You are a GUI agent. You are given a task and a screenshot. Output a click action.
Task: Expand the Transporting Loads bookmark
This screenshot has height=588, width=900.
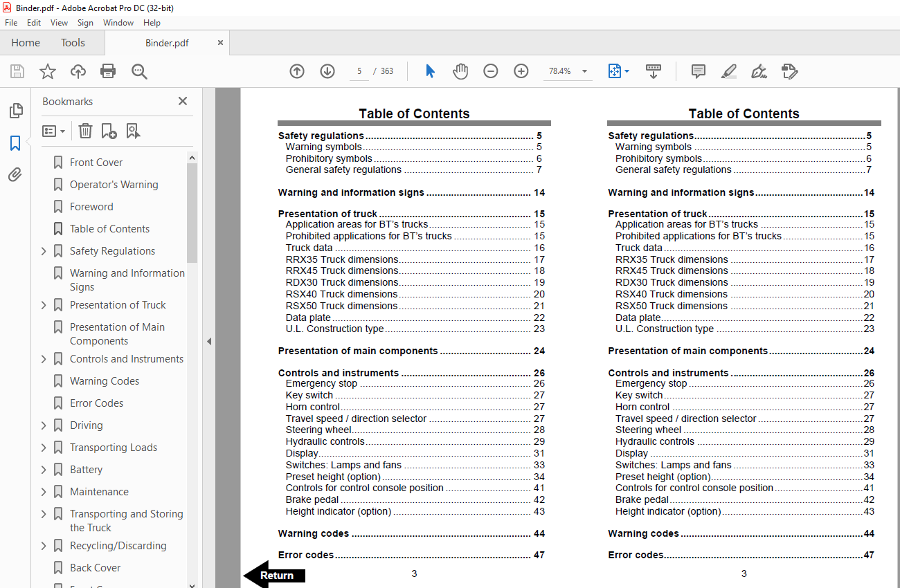[44, 448]
